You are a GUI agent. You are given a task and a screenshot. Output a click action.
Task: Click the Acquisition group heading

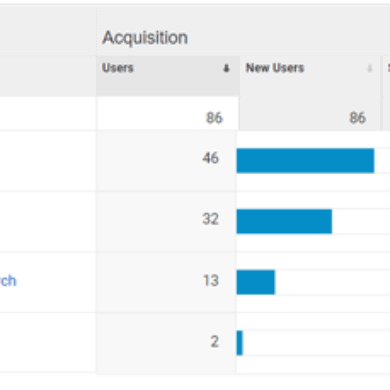point(145,37)
